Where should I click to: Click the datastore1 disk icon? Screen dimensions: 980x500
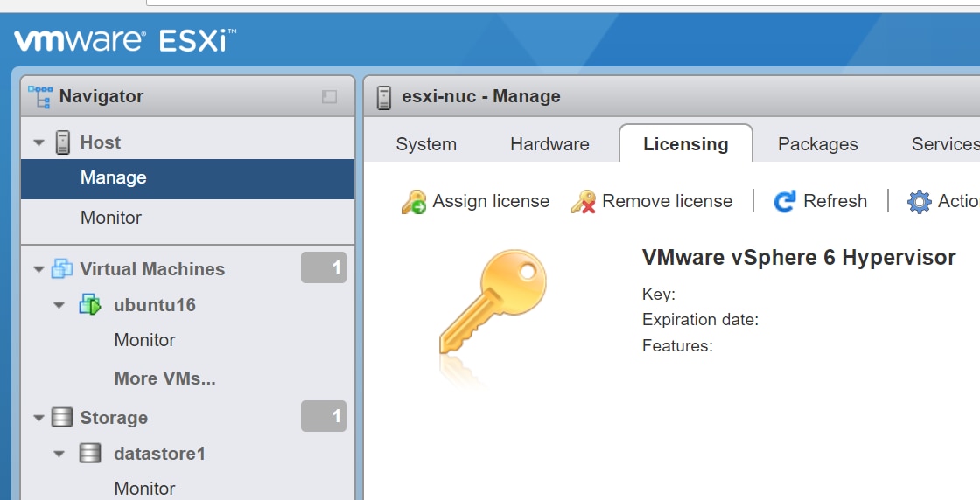90,453
